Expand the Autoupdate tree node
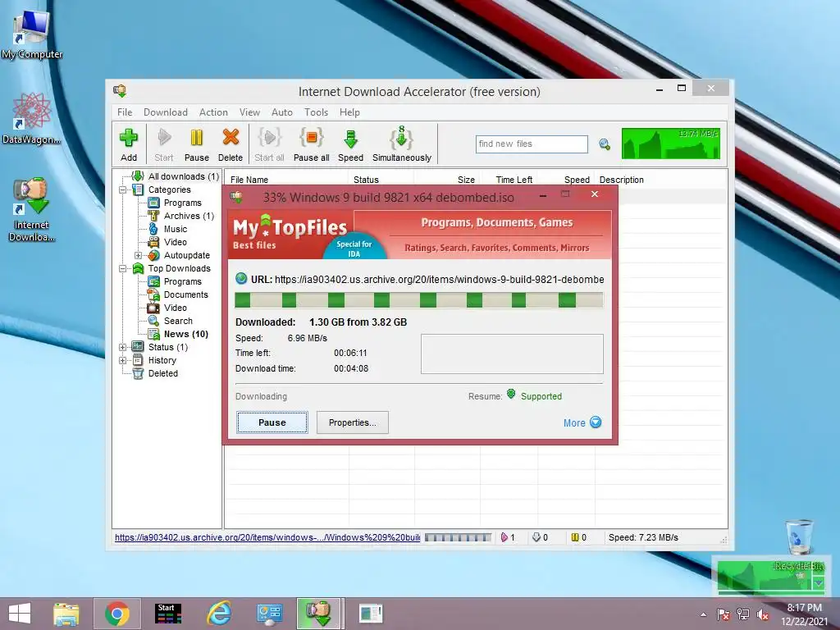This screenshot has height=630, width=840. 138,256
